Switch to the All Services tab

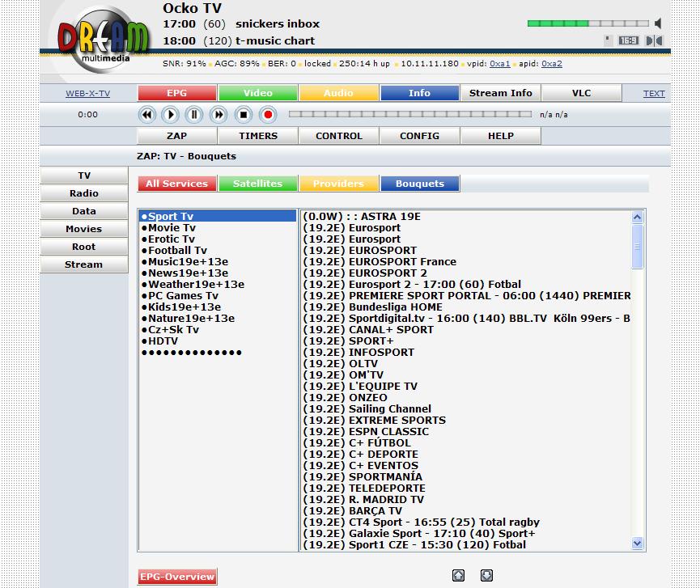click(x=177, y=184)
